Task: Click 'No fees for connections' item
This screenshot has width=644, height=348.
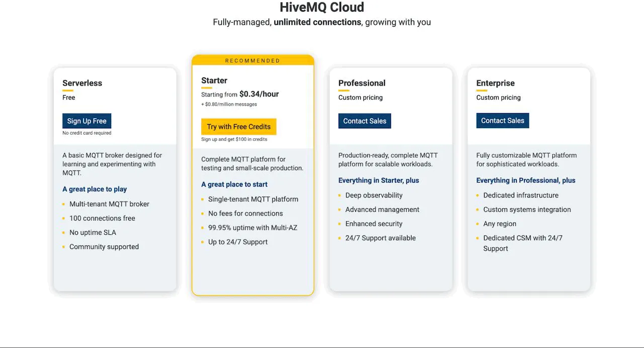Action: coord(246,214)
